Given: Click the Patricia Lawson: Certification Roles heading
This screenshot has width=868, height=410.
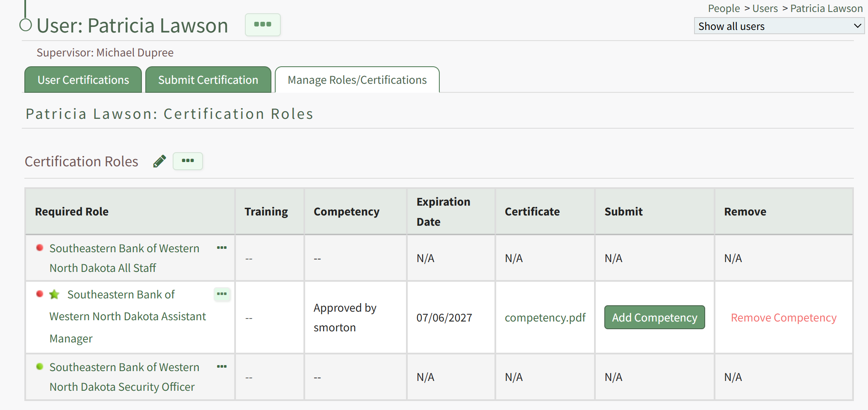Looking at the screenshot, I should pos(170,114).
